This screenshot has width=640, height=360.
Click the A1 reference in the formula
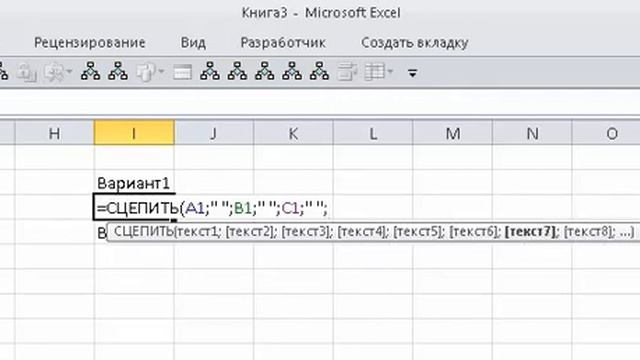(x=195, y=208)
